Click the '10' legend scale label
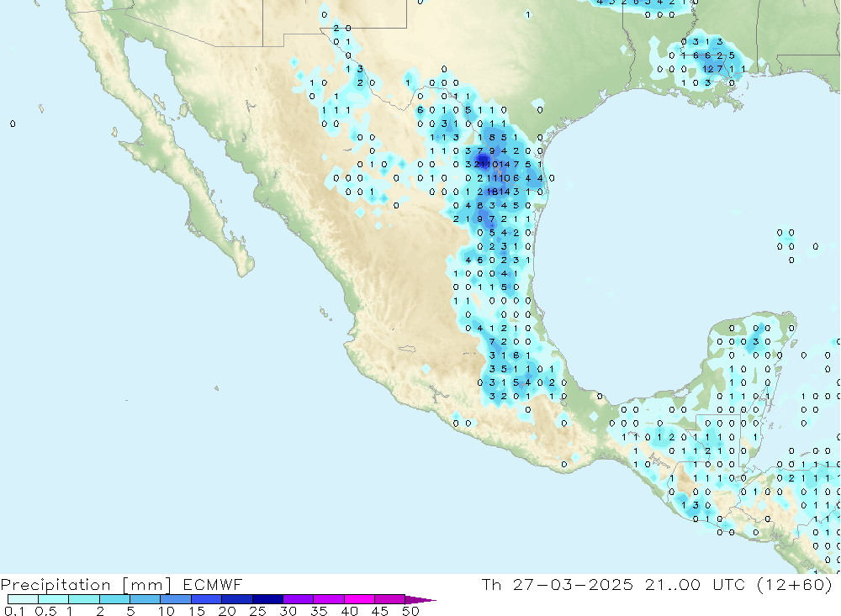The height and width of the screenshot is (616, 841). 167,611
